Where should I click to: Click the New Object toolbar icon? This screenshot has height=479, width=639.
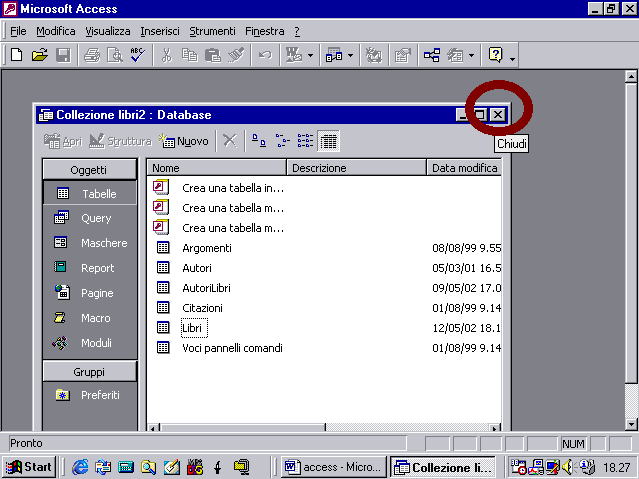455,55
